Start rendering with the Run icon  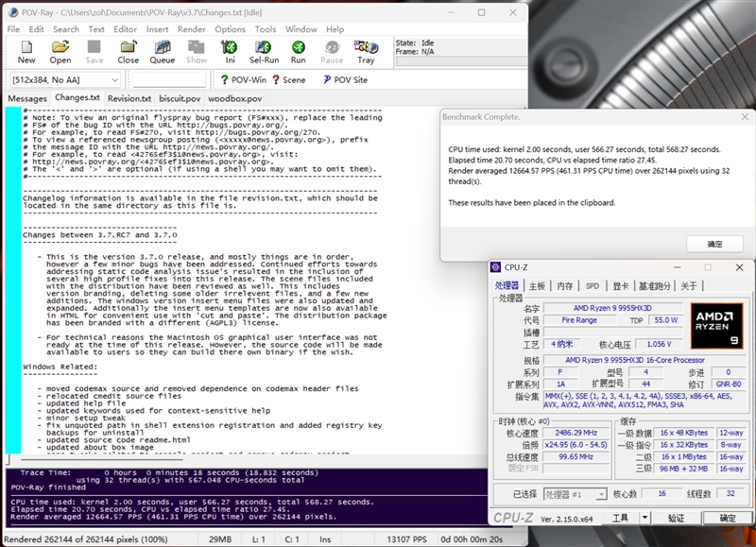pos(298,47)
